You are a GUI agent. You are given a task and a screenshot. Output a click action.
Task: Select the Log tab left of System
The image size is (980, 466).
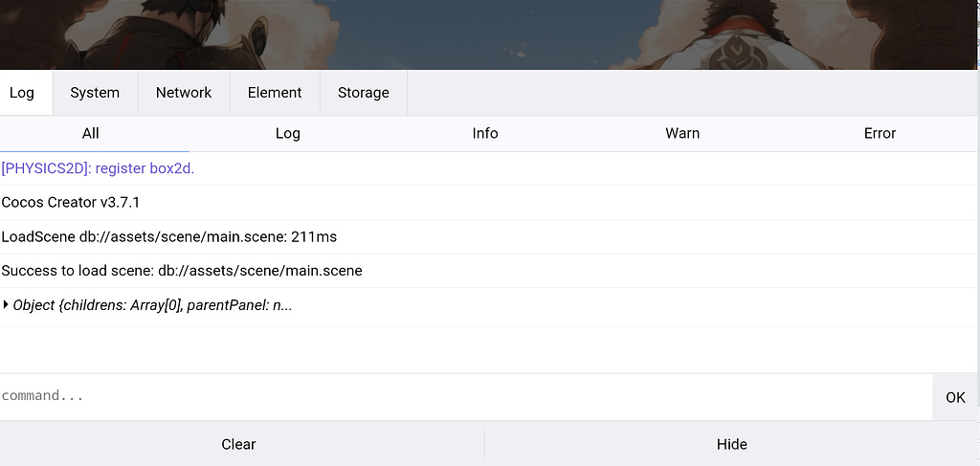[22, 93]
